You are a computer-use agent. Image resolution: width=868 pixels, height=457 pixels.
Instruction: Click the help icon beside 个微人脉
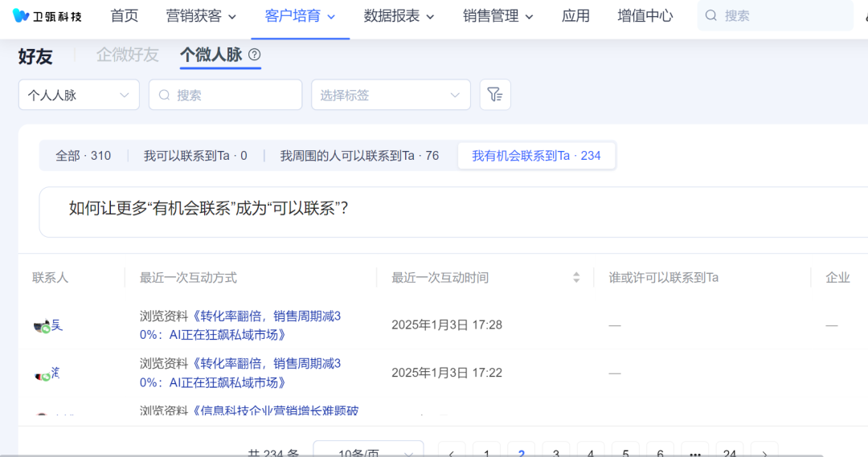255,55
